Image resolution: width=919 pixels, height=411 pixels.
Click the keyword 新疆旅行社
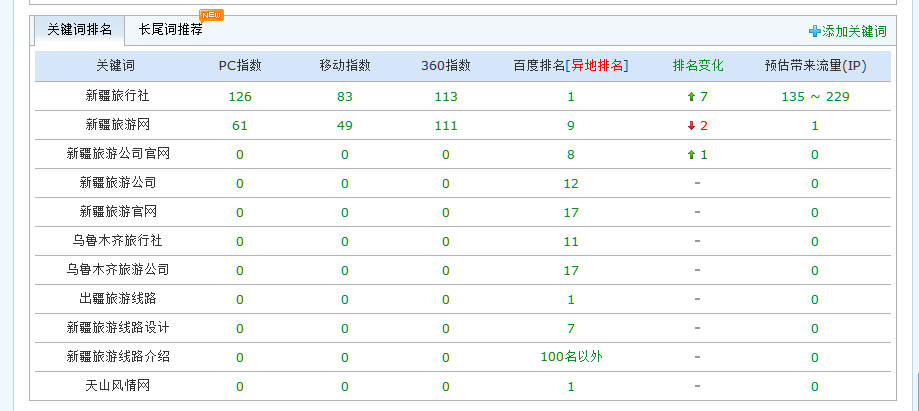[117, 96]
